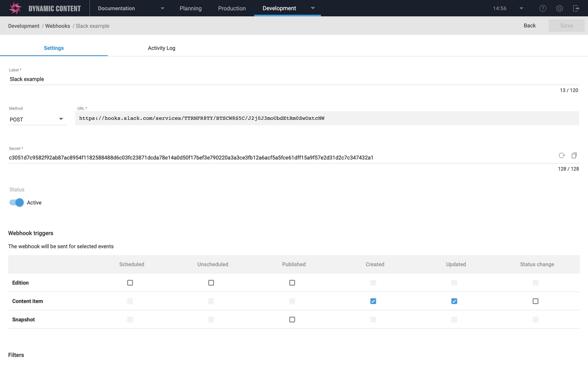
Task: Click the Content item row label
Action: click(28, 301)
